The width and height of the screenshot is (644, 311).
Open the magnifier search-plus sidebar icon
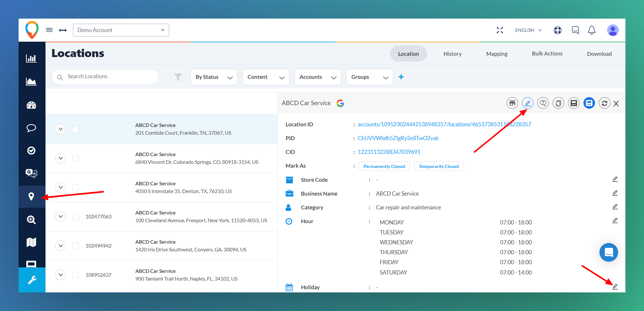[x=31, y=220]
